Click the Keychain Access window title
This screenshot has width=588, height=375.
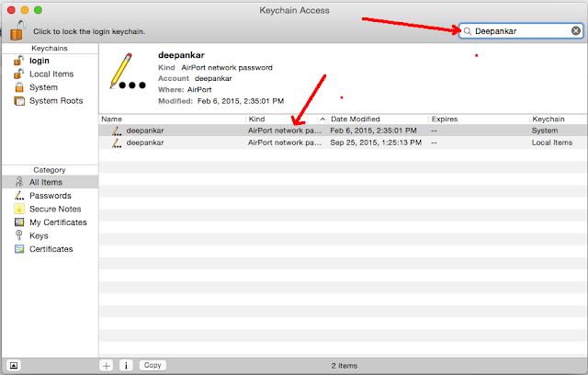point(294,10)
